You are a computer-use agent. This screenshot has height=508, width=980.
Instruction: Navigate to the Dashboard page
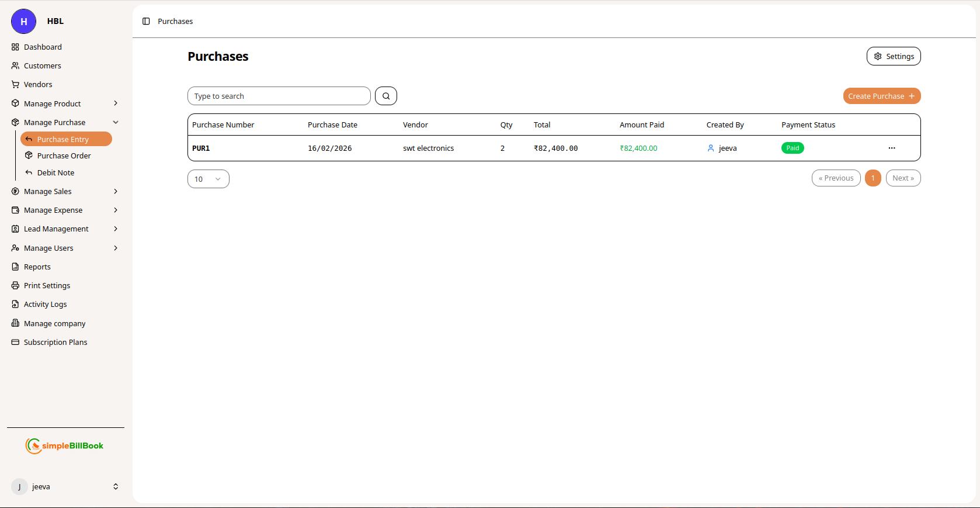click(43, 47)
